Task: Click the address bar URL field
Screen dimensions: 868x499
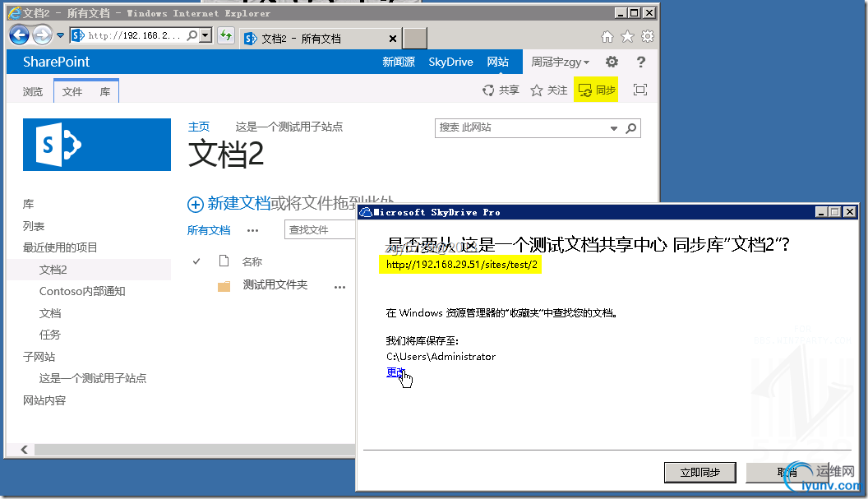Action: (x=135, y=35)
